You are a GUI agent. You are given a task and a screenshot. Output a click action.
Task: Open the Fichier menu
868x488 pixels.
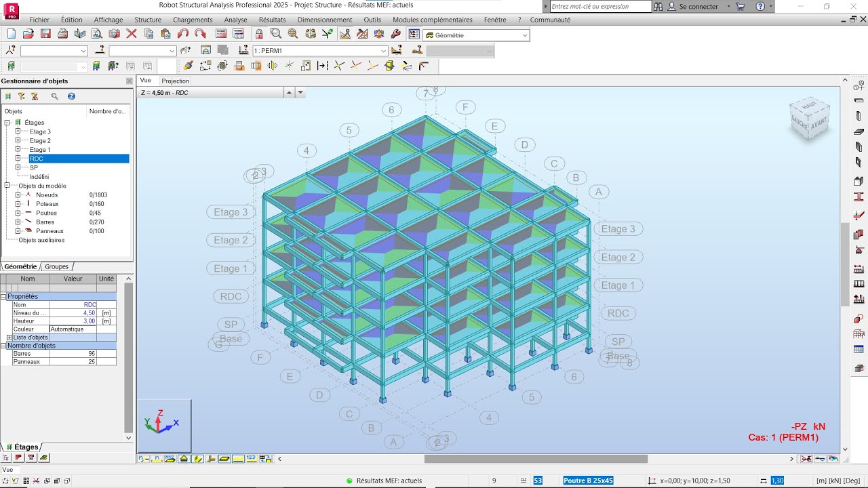point(39,20)
